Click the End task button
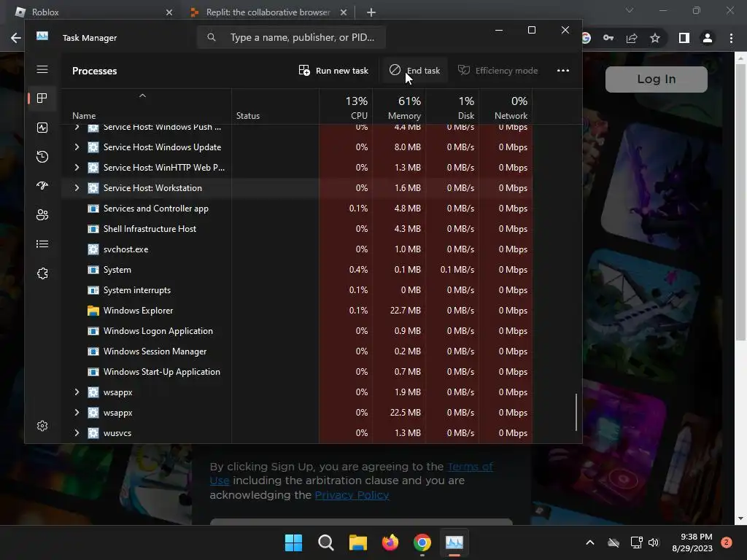The image size is (747, 560). 414,71
